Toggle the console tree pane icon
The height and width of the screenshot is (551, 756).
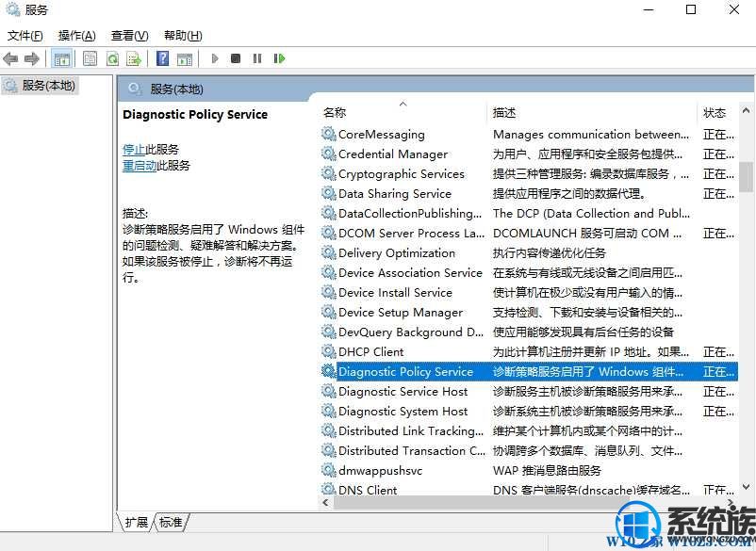[x=61, y=58]
